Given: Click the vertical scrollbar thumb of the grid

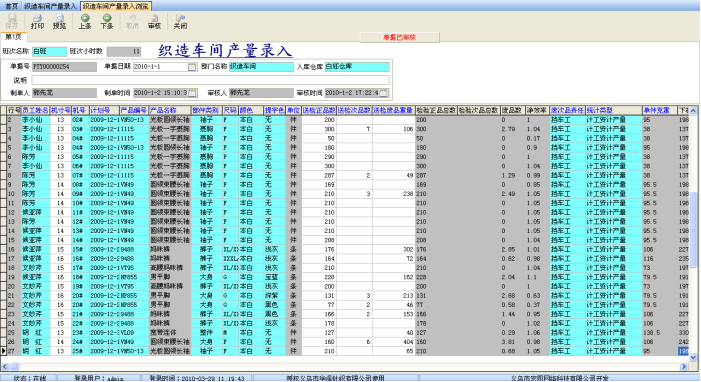Looking at the screenshot, I should tap(693, 230).
